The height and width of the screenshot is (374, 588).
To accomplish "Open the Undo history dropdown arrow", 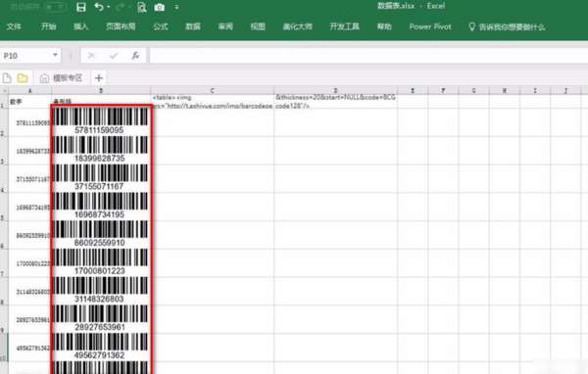I will point(109,7).
